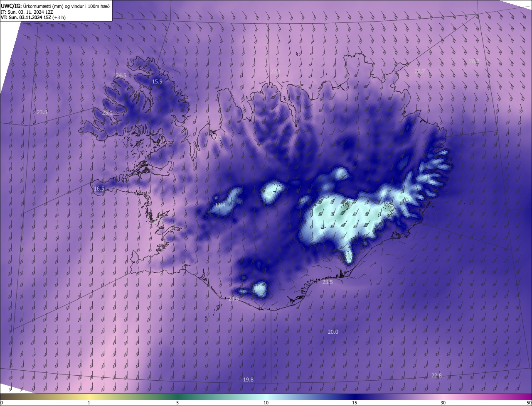Click the 25.1 value label on the map
Image resolution: width=532 pixels, height=406 pixels.
click(x=107, y=113)
